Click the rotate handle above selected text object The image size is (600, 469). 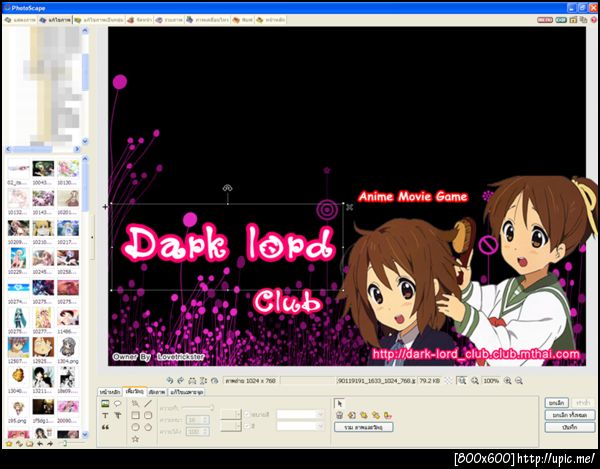(x=228, y=188)
